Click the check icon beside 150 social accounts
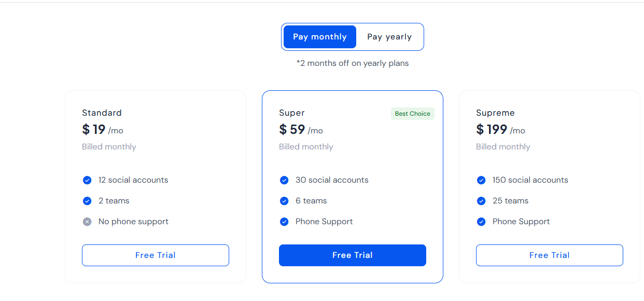Image resolution: width=644 pixels, height=301 pixels. click(481, 180)
